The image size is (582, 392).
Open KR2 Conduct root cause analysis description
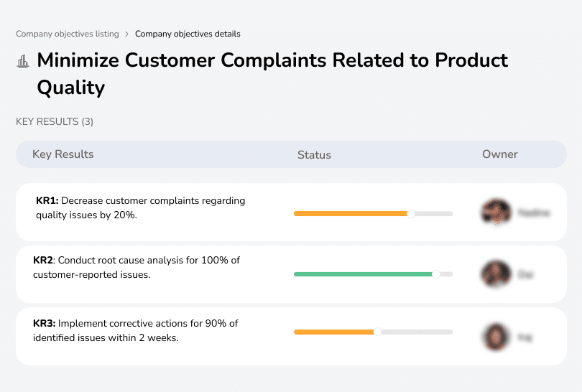point(137,267)
